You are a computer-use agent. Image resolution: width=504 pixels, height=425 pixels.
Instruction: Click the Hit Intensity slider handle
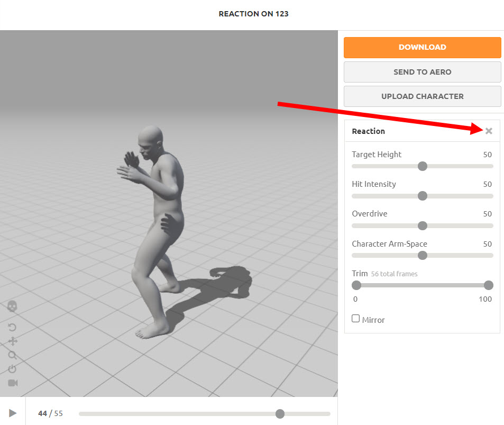click(x=423, y=196)
